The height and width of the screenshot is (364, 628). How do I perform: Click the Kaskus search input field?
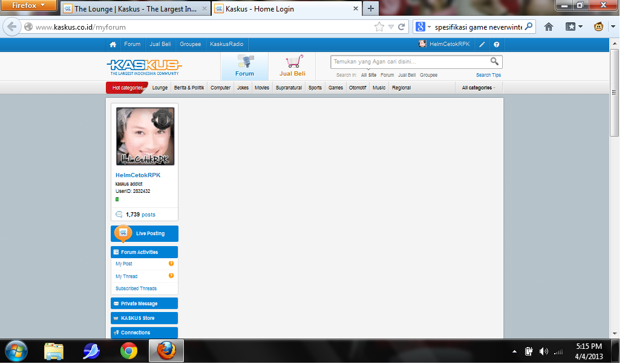(x=410, y=62)
